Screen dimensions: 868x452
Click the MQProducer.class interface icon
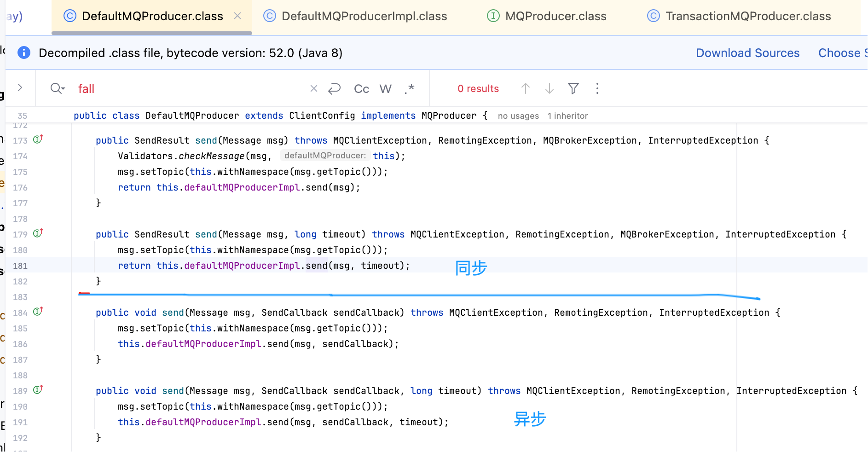pos(493,16)
